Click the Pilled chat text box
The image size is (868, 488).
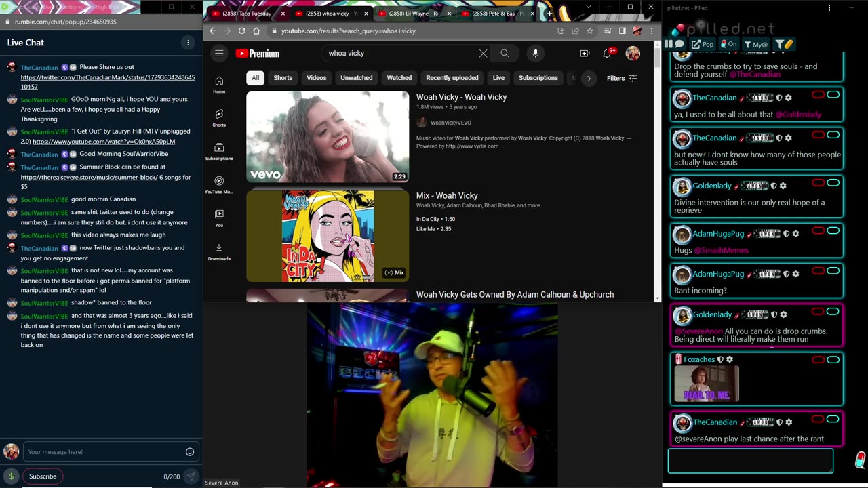click(x=751, y=461)
